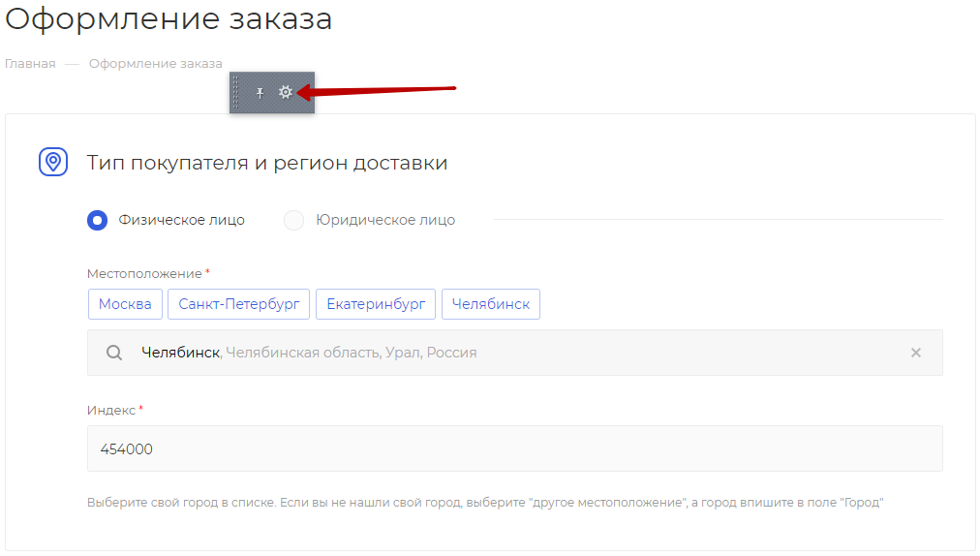Open component settings gear icon
The width and height of the screenshot is (980, 556).
[x=286, y=93]
